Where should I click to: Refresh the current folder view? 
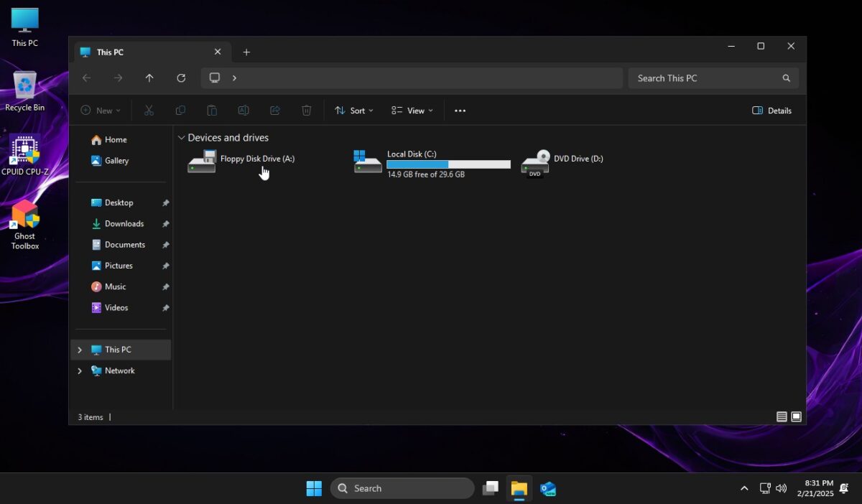coord(181,78)
